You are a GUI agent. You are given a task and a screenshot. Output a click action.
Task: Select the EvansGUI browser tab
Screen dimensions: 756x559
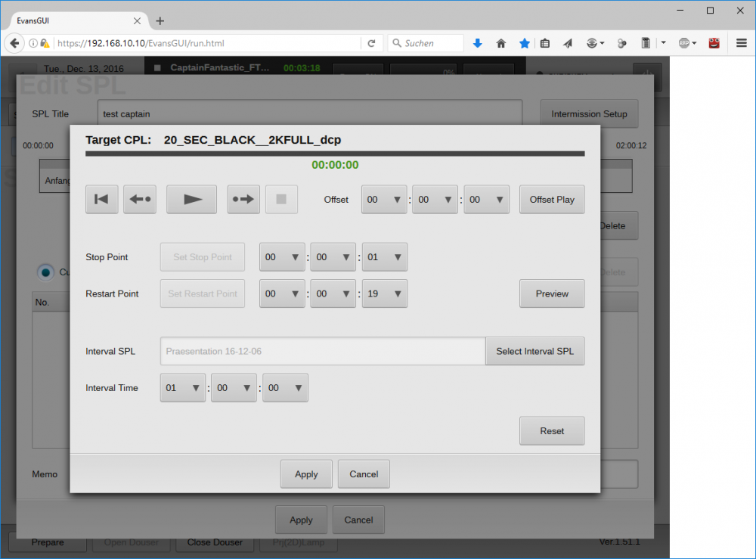(72, 20)
